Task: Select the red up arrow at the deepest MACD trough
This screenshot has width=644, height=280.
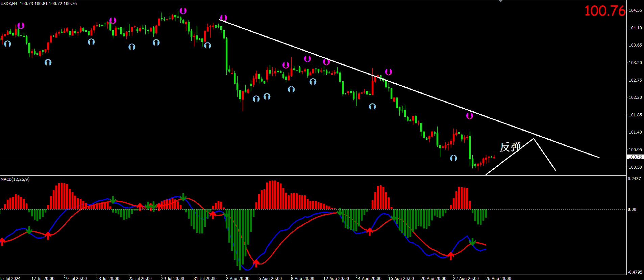Action: point(256,263)
